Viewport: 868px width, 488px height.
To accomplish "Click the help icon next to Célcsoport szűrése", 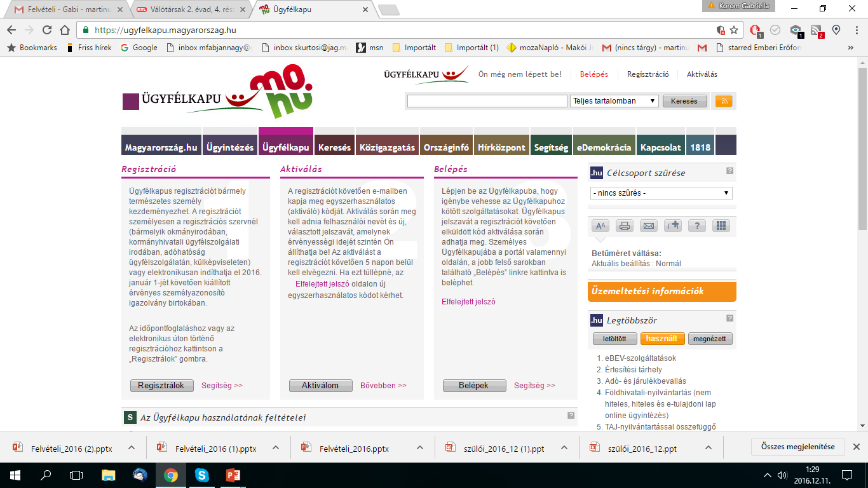I will tap(730, 171).
